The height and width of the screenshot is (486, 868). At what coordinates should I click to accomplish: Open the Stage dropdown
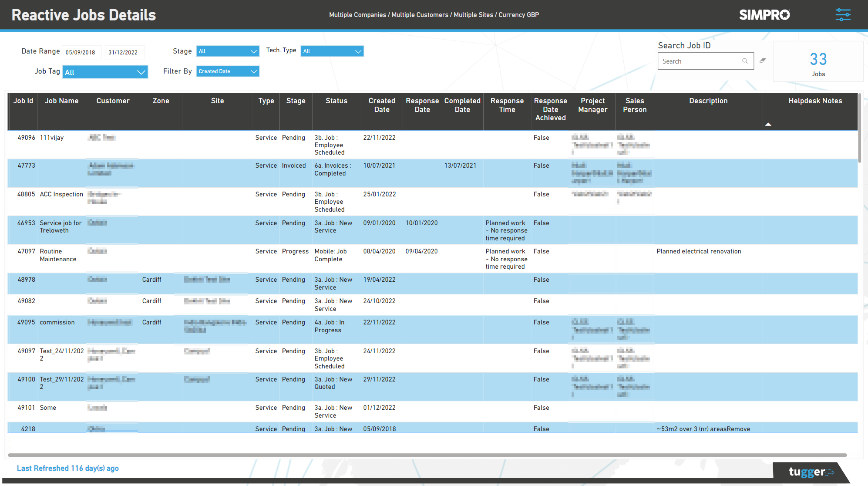pyautogui.click(x=228, y=51)
